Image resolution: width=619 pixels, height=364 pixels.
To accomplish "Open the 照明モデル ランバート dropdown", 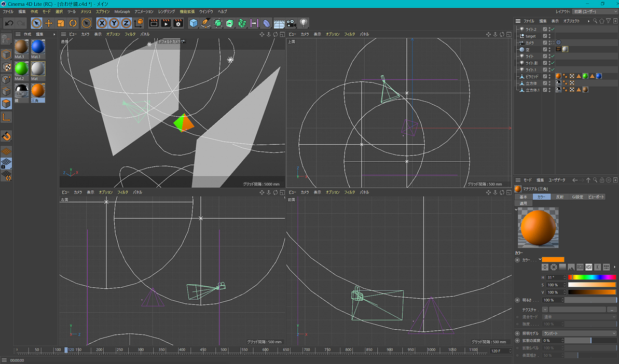I will pyautogui.click(x=579, y=333).
